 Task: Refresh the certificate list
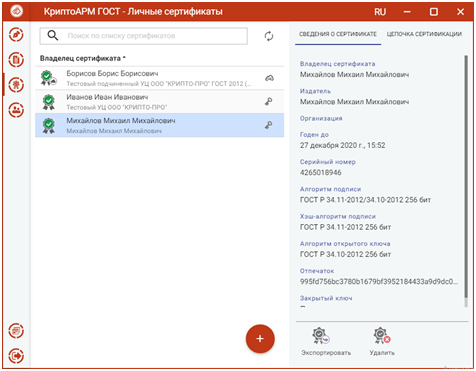269,36
